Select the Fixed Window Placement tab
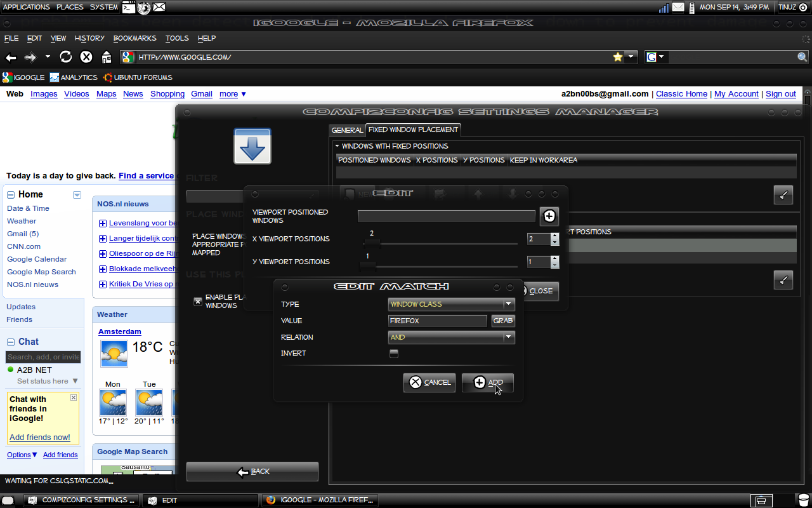This screenshot has height=508, width=812. (413, 130)
